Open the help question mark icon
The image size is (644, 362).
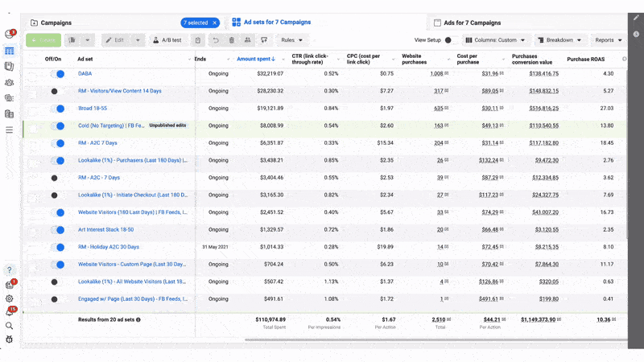[x=10, y=270]
